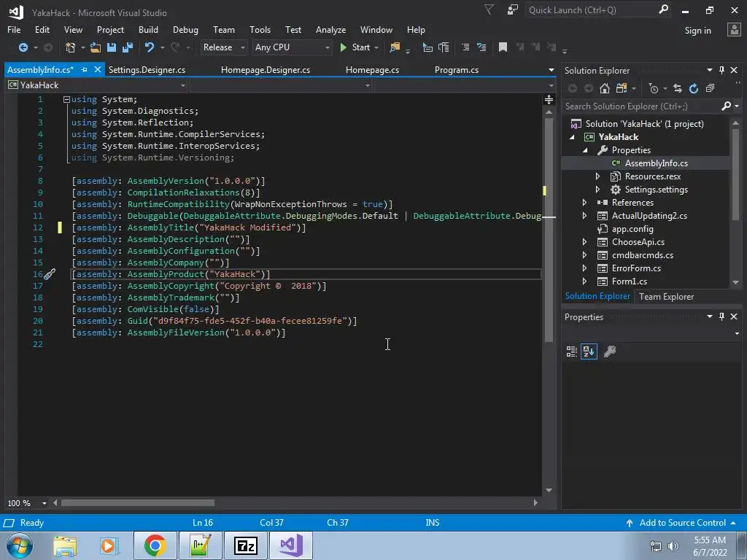Collapse the YakaHack project node
The height and width of the screenshot is (560, 747).
[x=572, y=137]
